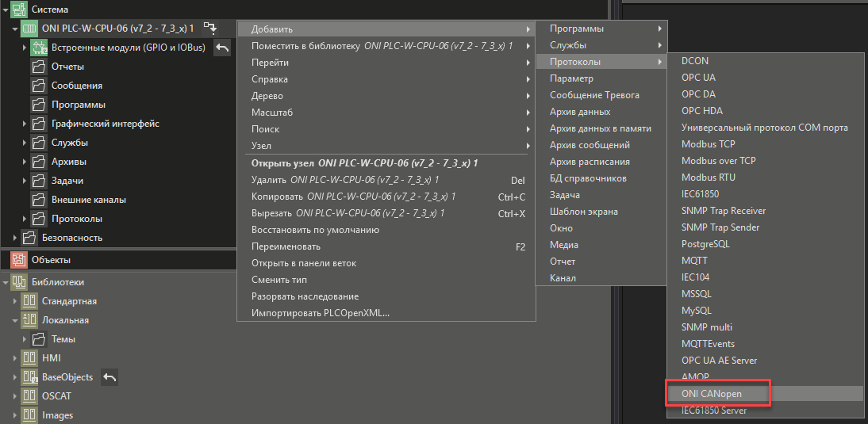Click the back arrow beside BaseObjects

coord(109,377)
